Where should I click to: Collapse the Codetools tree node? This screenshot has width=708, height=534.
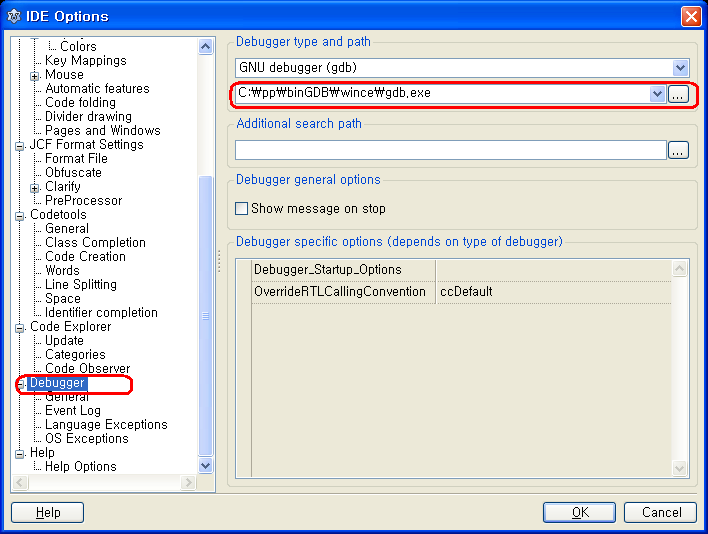click(19, 216)
